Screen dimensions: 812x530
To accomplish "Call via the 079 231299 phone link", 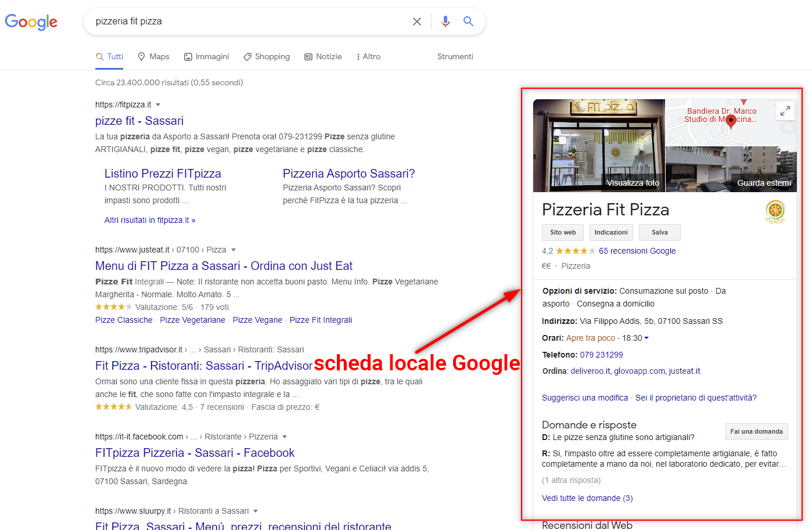I will (601, 355).
